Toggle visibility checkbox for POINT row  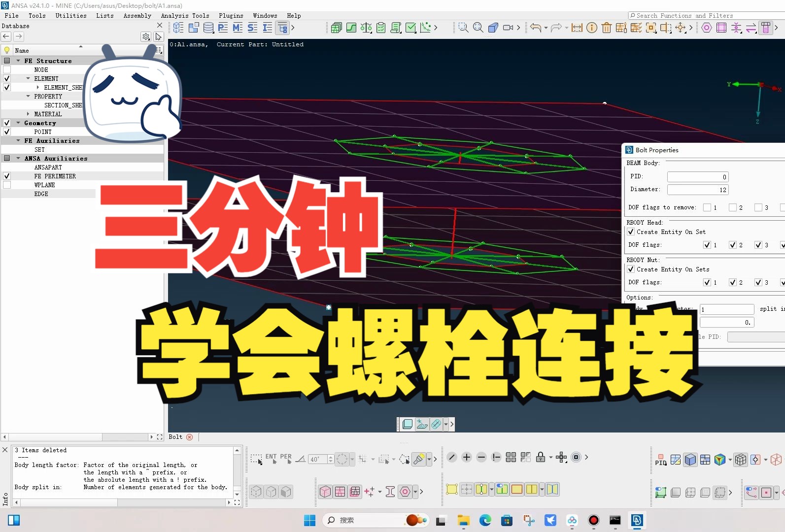click(x=7, y=132)
